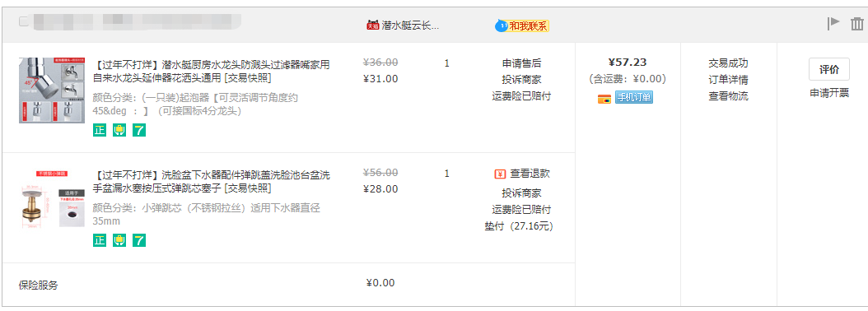Delete the order using the trash icon
This screenshot has width=868, height=311.
click(x=857, y=24)
